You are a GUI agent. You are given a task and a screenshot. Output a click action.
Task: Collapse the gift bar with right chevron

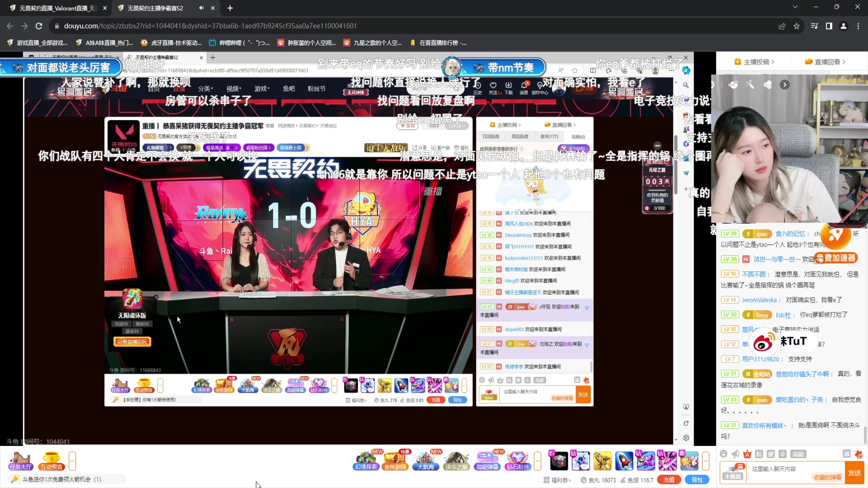pos(706,461)
